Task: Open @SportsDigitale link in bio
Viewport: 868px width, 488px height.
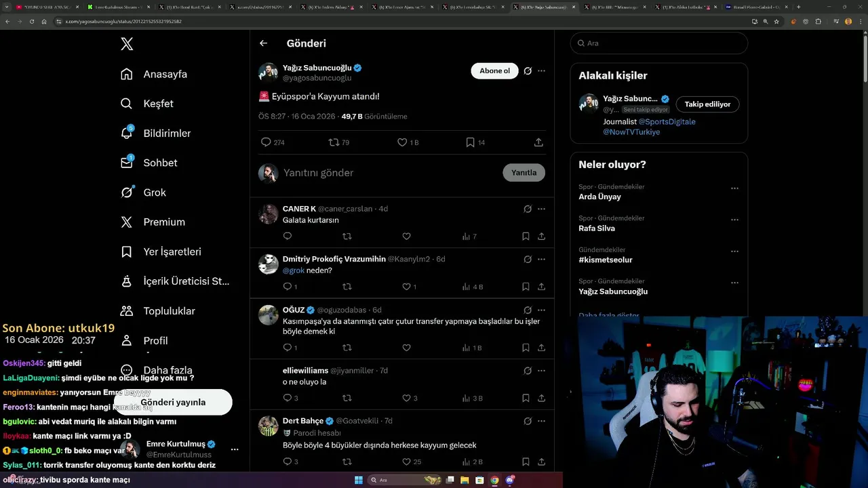Action: (x=667, y=121)
